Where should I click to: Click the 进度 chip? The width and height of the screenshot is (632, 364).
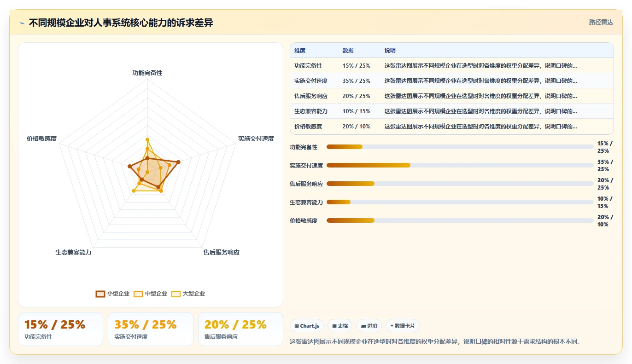tap(369, 326)
